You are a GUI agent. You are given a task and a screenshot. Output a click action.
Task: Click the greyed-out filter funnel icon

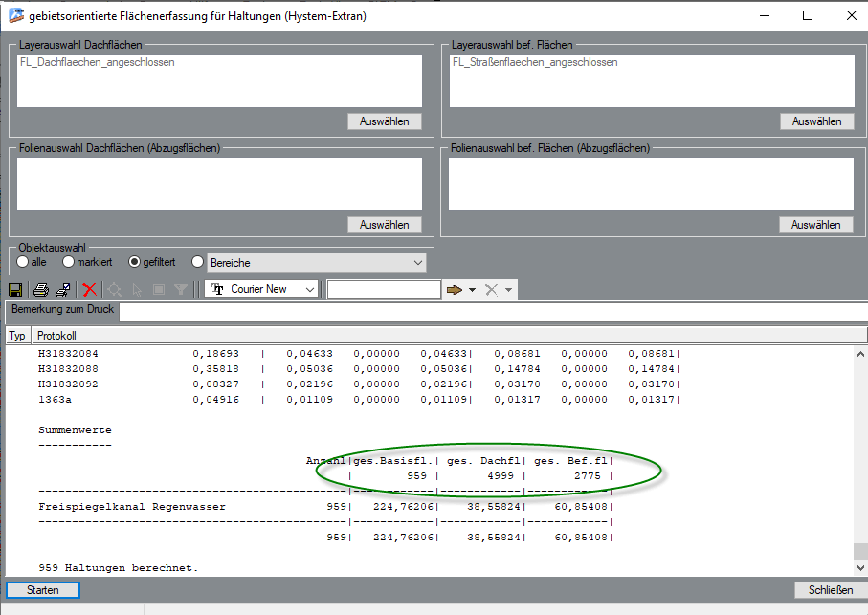pos(180,290)
